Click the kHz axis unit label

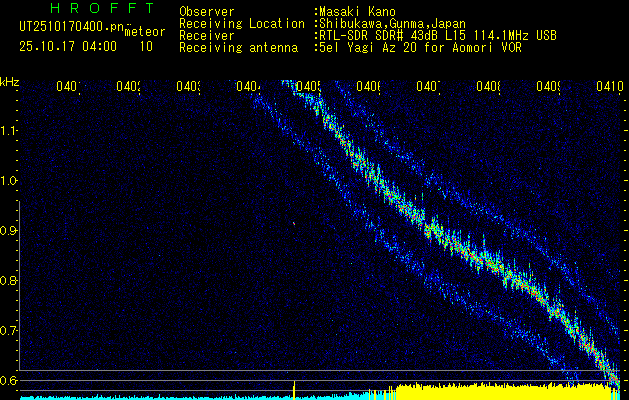tap(10, 83)
